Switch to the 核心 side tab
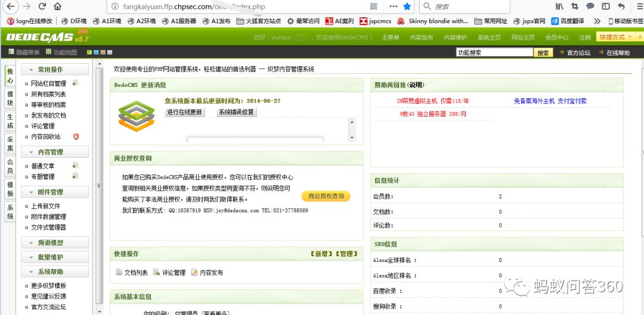Image resolution: width=644 pixels, height=315 pixels. point(10,76)
